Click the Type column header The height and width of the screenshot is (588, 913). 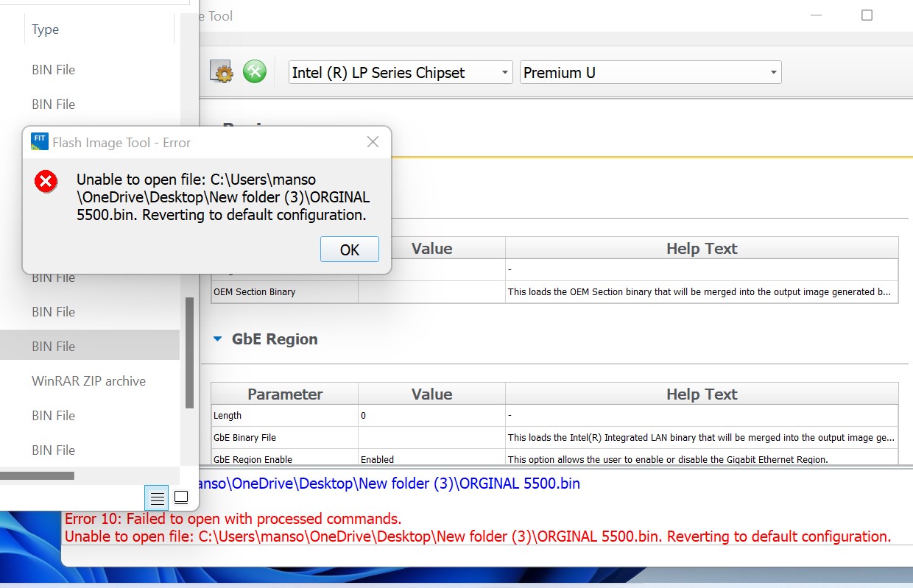pyautogui.click(x=46, y=29)
